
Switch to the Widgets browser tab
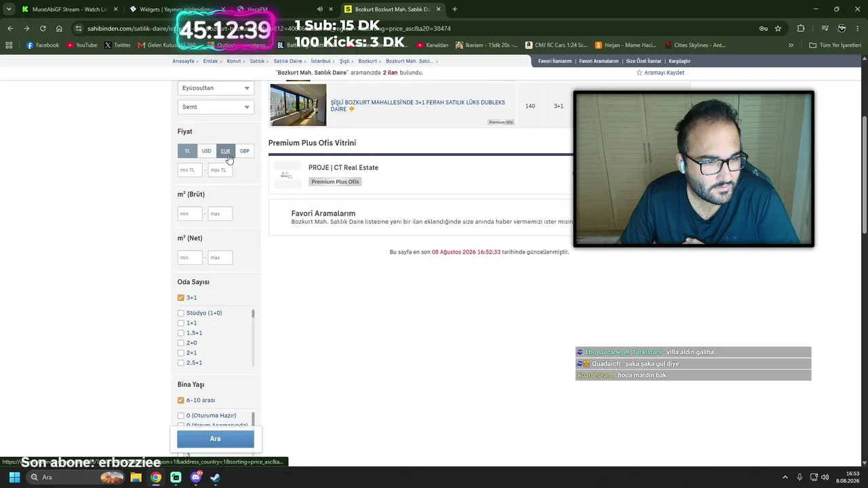coord(176,9)
